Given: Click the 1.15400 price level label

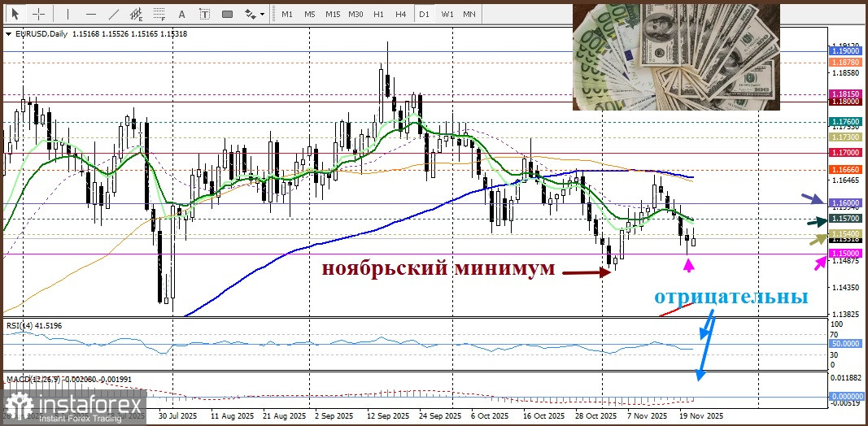Looking at the screenshot, I should tap(844, 235).
